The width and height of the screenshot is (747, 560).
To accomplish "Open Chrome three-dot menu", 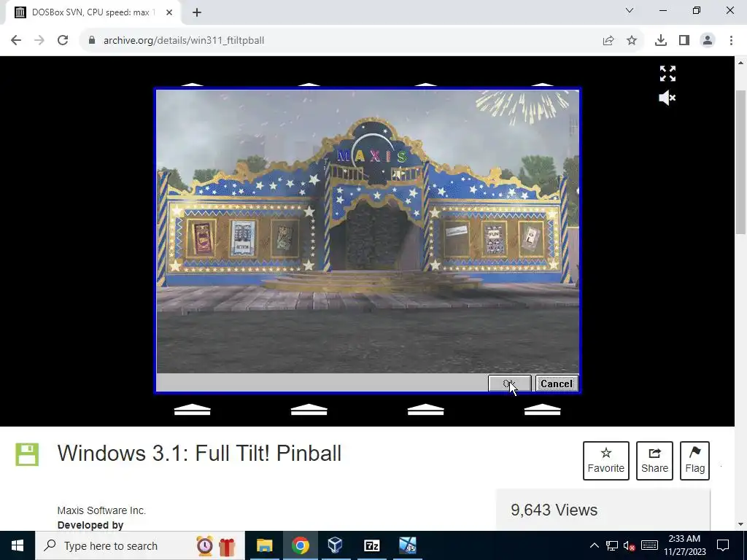I will pyautogui.click(x=731, y=41).
